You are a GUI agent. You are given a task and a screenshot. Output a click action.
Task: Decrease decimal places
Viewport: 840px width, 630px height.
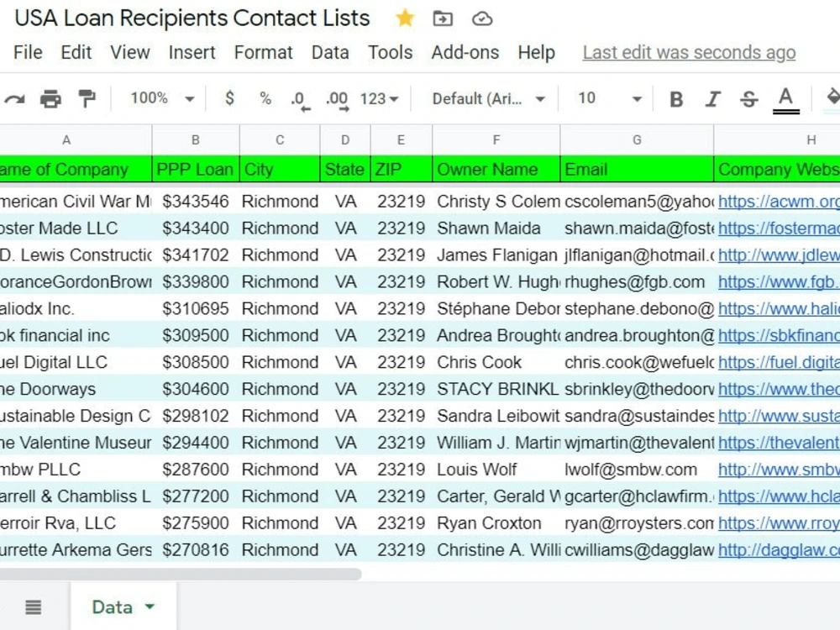[x=299, y=98]
